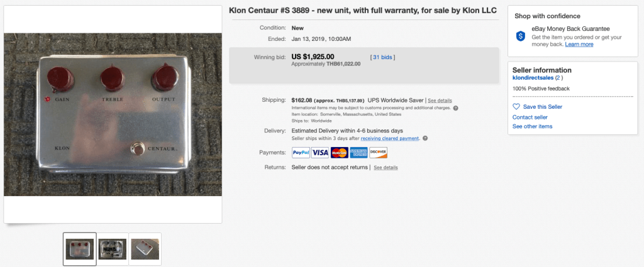Click the heart icon beside Save this Seller
Image resolution: width=644 pixels, height=267 pixels.
(x=516, y=107)
